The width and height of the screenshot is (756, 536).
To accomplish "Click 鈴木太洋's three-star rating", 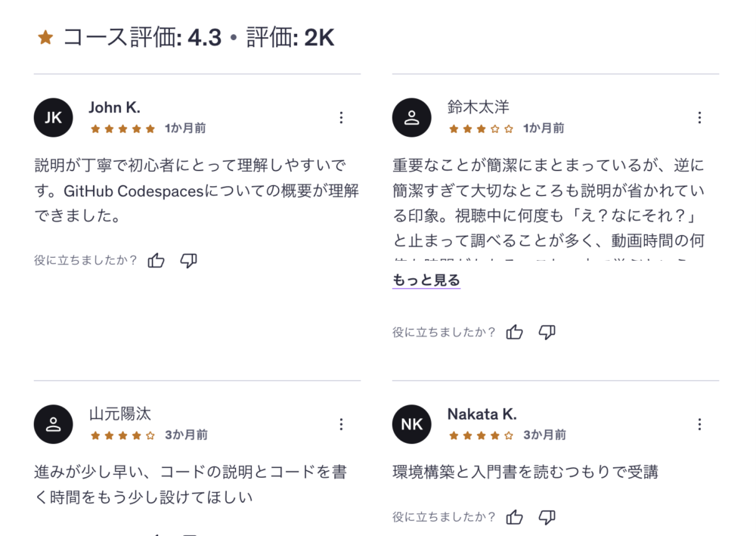I will (x=481, y=129).
